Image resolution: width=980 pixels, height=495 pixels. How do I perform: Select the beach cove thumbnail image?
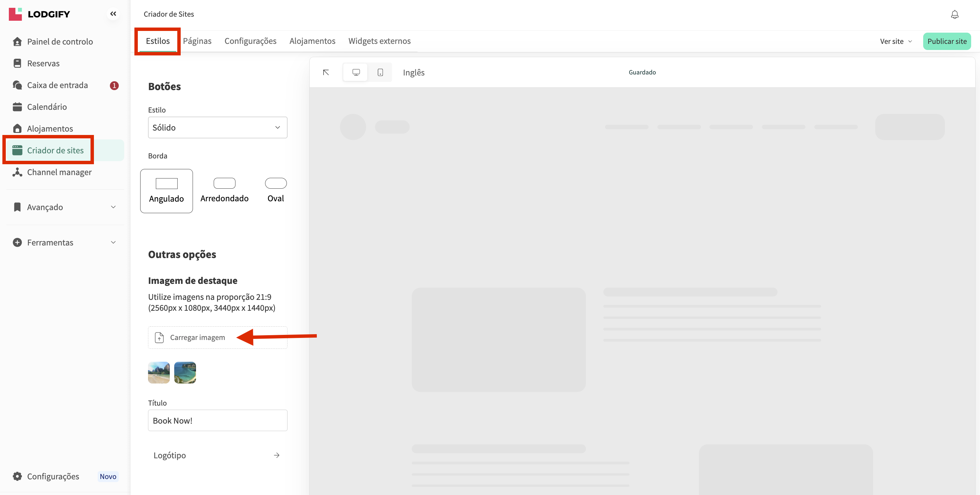pos(185,373)
